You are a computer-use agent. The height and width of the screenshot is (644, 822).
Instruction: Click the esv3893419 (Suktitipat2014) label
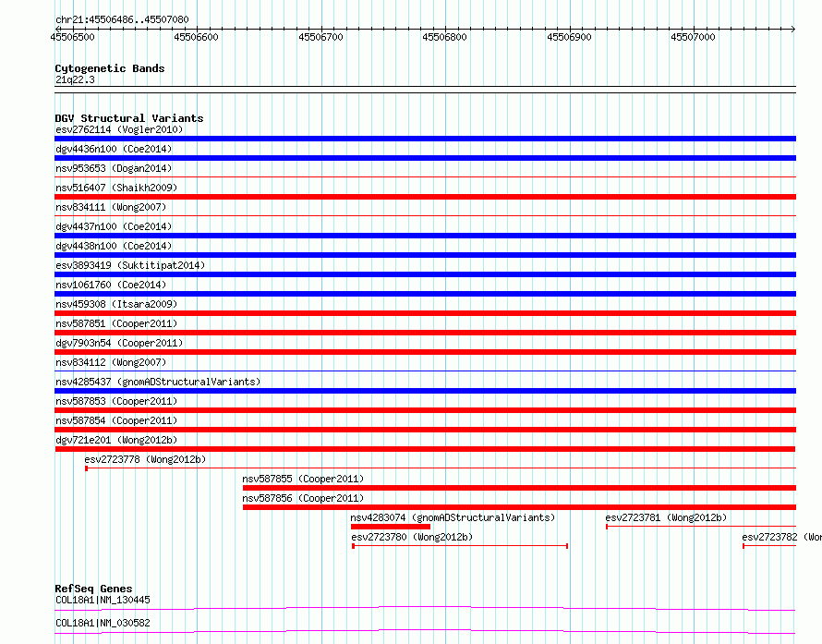click(x=130, y=265)
